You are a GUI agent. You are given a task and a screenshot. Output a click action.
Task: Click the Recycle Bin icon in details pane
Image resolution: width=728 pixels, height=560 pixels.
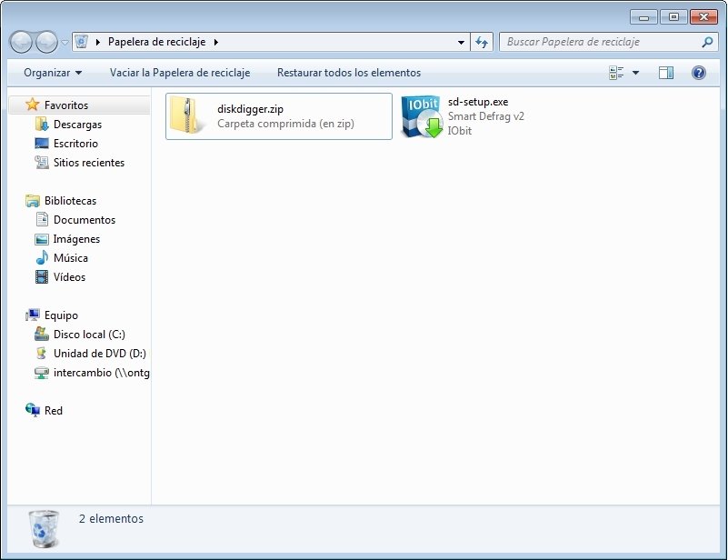pyautogui.click(x=45, y=528)
